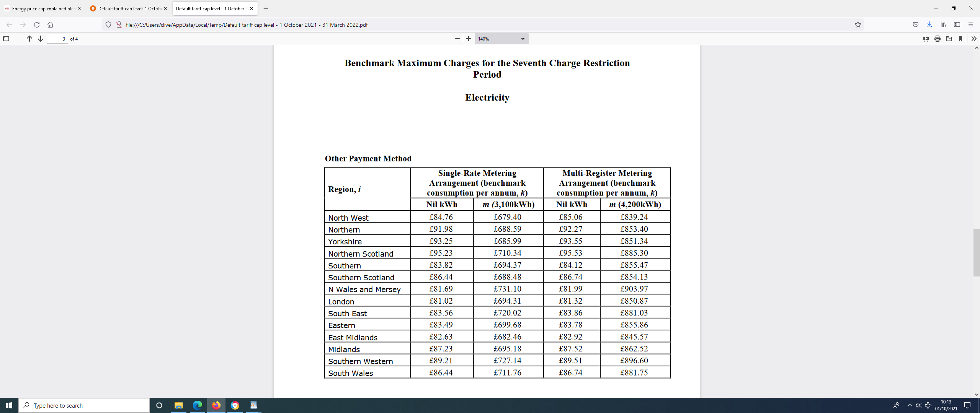This screenshot has height=413, width=980.
Task: Click the volume speaker tray icon
Action: coord(919,405)
